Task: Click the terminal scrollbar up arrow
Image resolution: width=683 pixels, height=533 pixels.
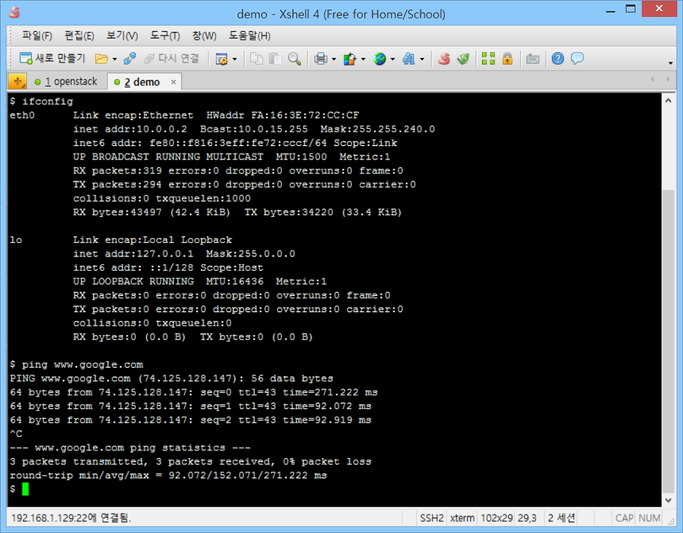Action: tap(668, 101)
